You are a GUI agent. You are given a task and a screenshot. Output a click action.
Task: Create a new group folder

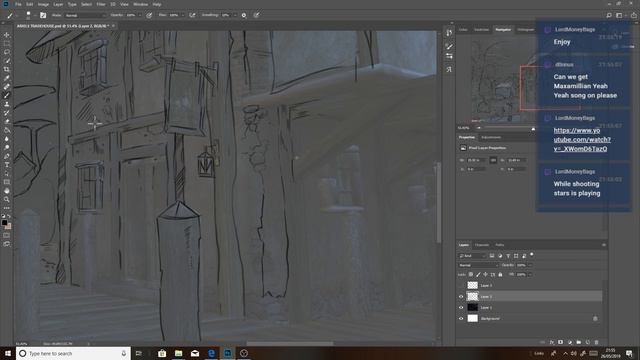pos(579,342)
